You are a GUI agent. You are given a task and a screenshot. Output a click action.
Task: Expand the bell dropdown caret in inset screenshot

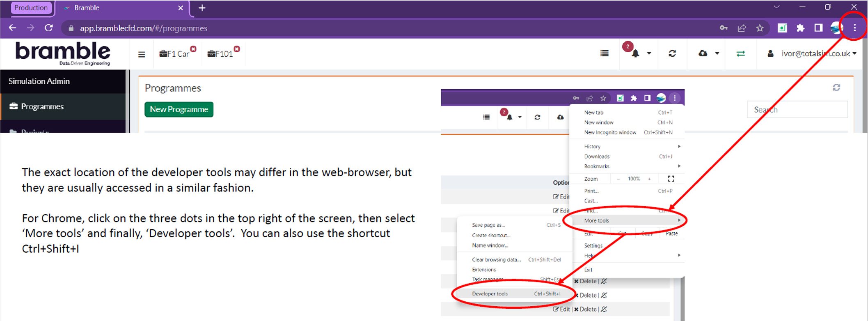click(x=520, y=117)
